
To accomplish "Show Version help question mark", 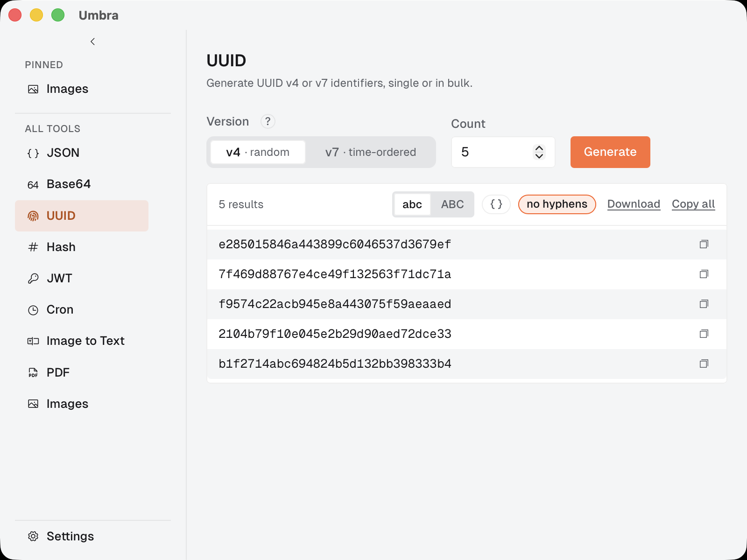I will (268, 121).
